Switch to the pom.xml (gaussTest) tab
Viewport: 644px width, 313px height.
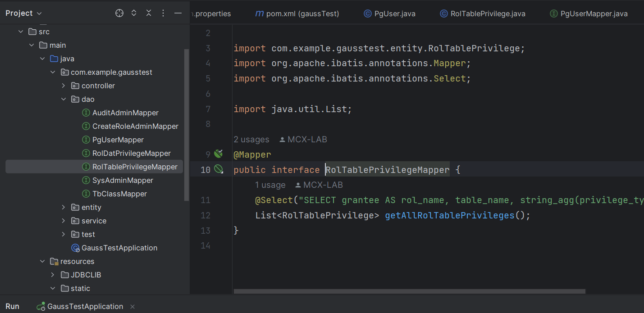[x=297, y=14]
